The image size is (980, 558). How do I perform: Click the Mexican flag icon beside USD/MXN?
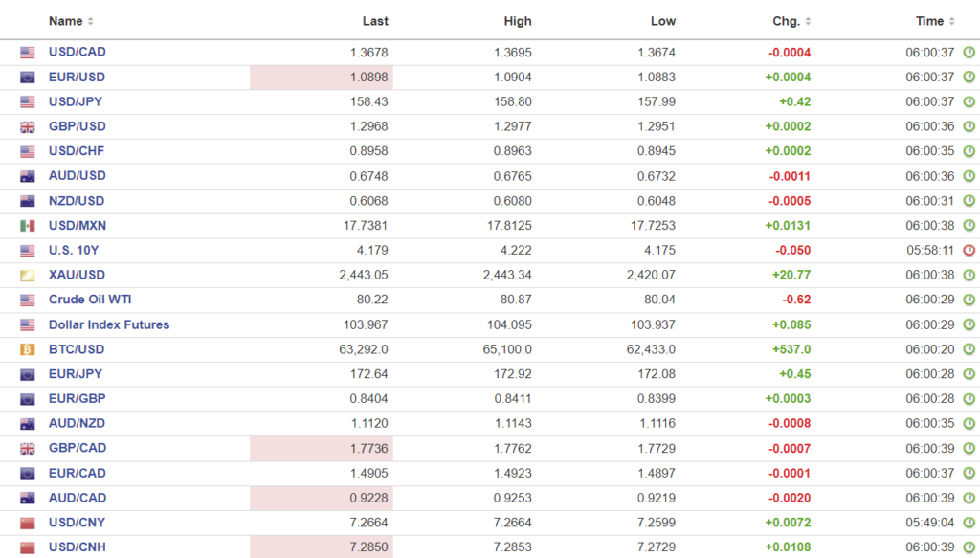[28, 226]
